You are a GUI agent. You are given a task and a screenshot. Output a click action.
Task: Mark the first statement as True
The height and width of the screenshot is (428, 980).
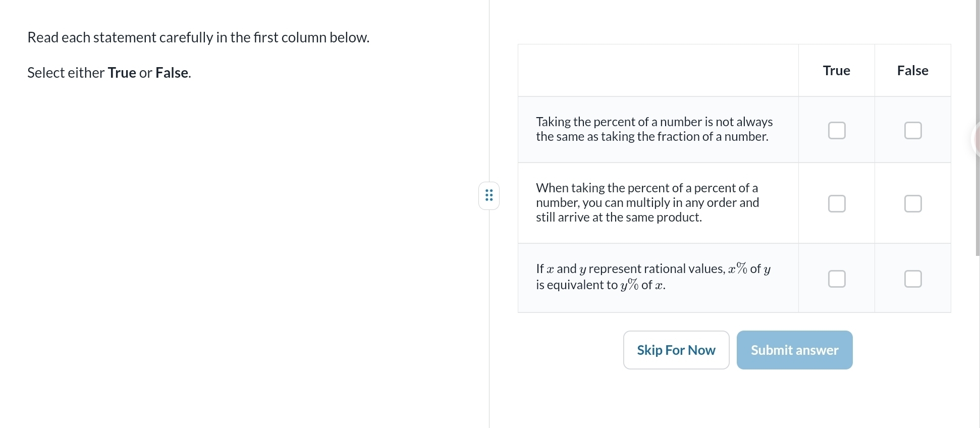(836, 130)
